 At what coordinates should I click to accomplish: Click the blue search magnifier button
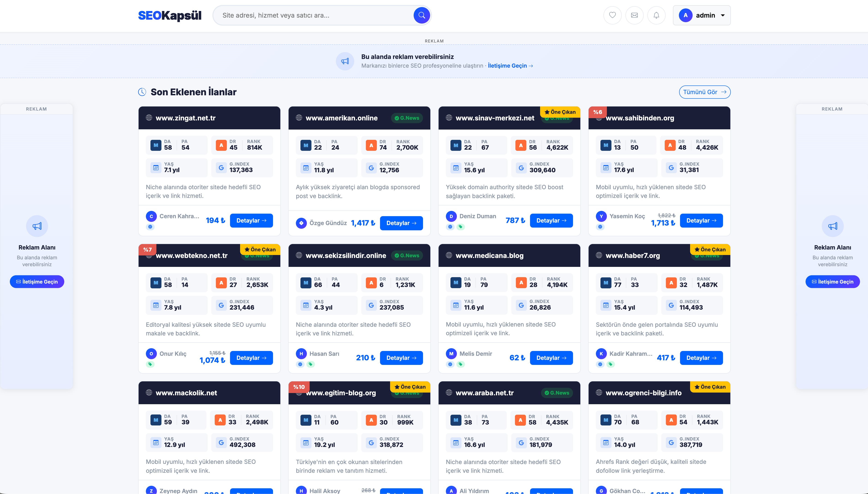click(422, 15)
